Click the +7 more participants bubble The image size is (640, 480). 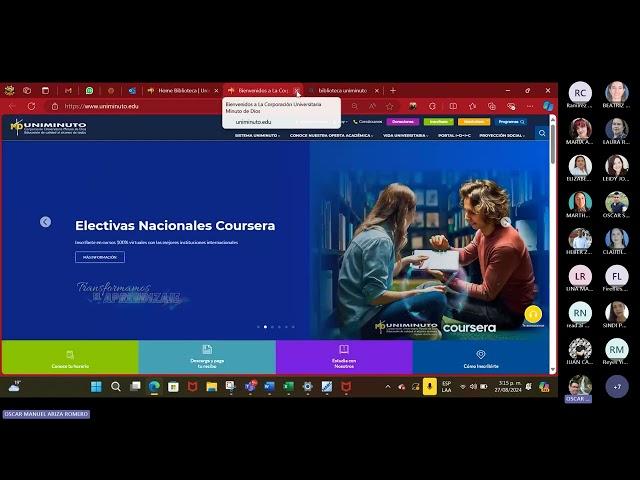click(x=617, y=387)
